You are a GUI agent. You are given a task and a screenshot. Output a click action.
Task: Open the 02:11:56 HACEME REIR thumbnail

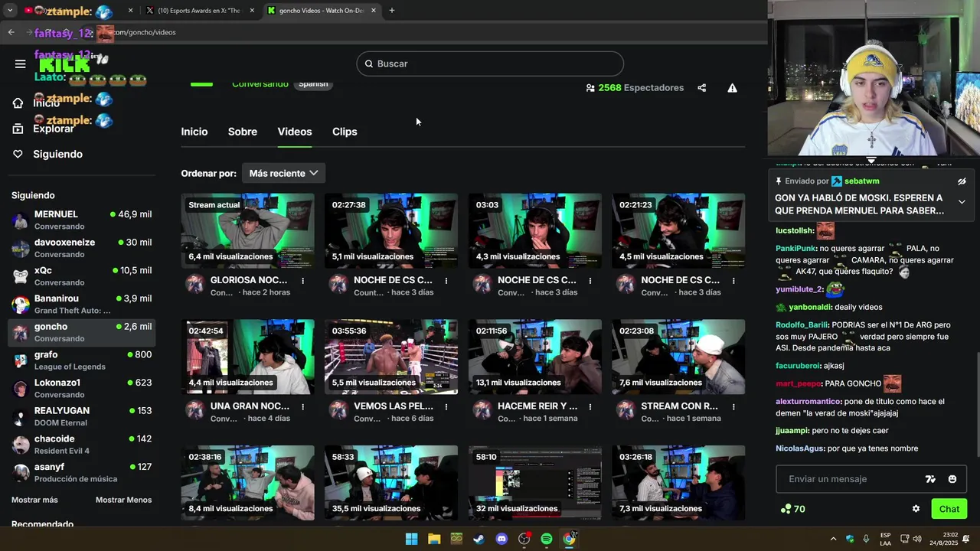pyautogui.click(x=534, y=357)
